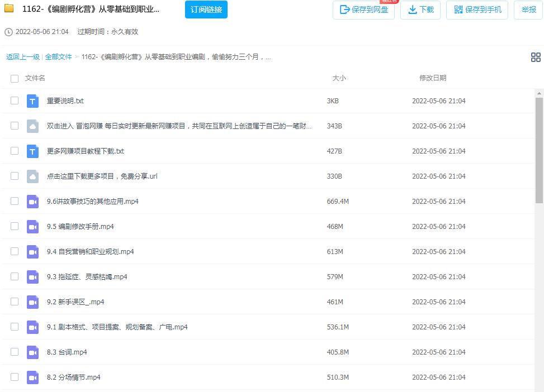Click the 下载 download button

(x=420, y=9)
